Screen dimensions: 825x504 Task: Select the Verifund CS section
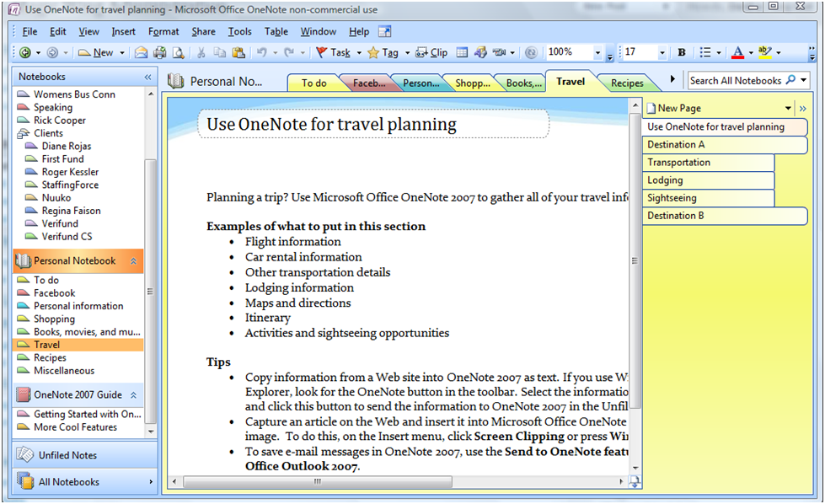(x=67, y=237)
